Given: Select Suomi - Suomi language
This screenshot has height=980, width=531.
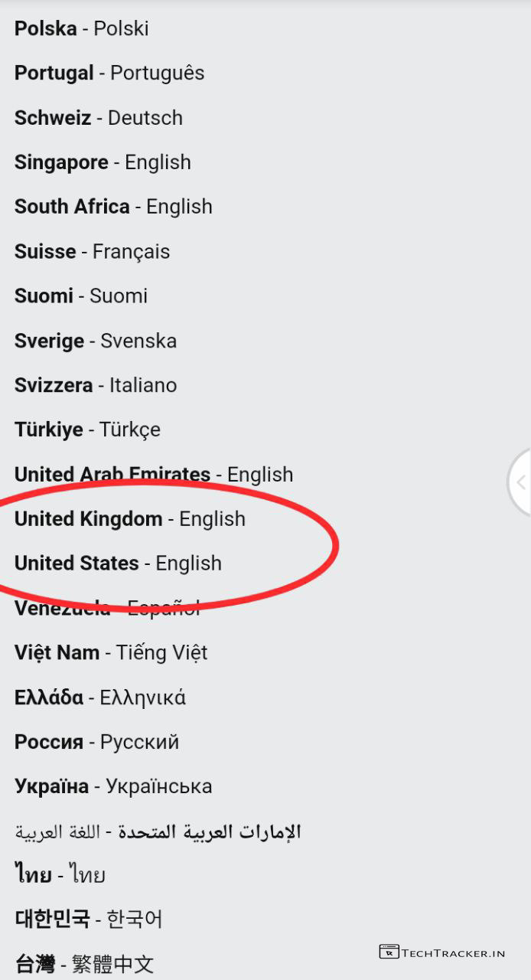Looking at the screenshot, I should coord(81,296).
